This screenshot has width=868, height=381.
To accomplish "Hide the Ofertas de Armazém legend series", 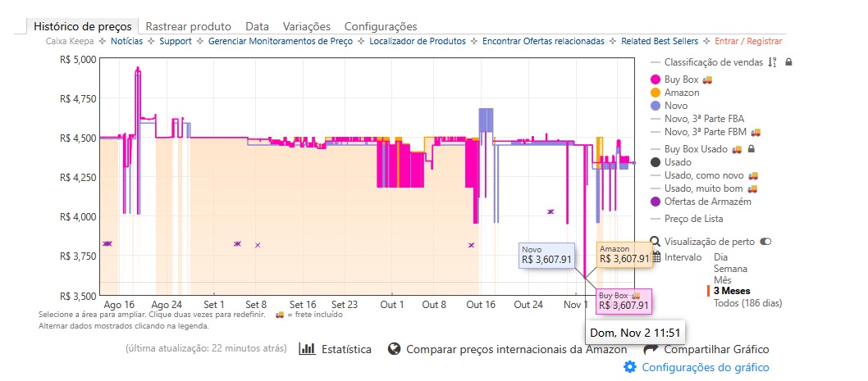I will point(707,202).
